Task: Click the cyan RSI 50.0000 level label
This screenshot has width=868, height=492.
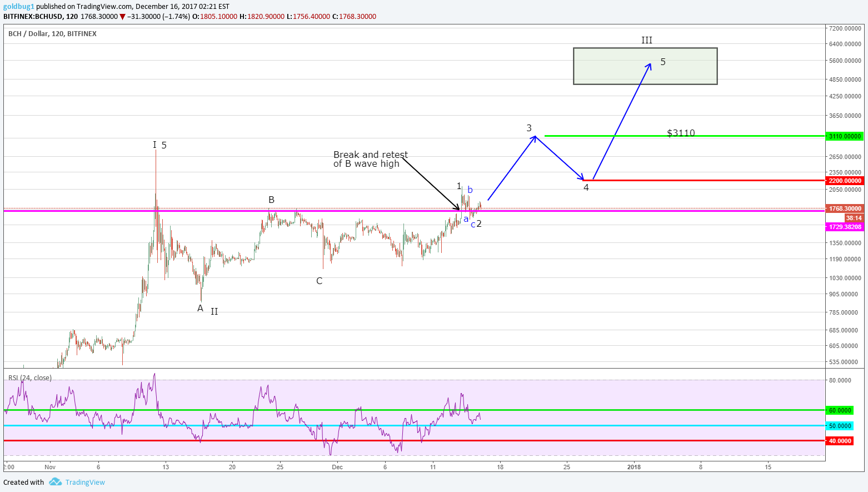Action: (840, 426)
